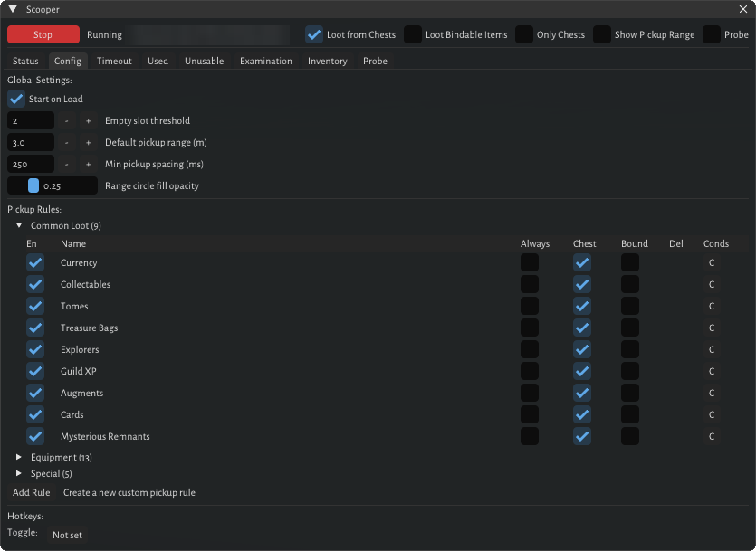
Task: Click the Min pickup spacing value field
Action: pos(31,165)
